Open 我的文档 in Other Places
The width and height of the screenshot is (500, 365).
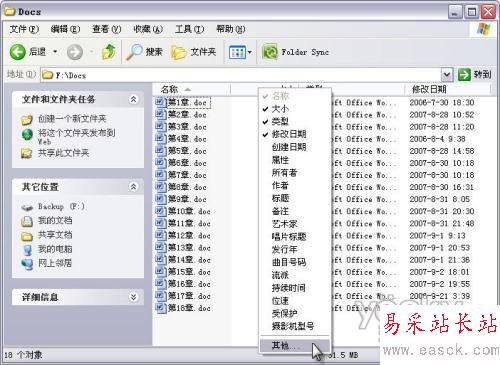(55, 221)
